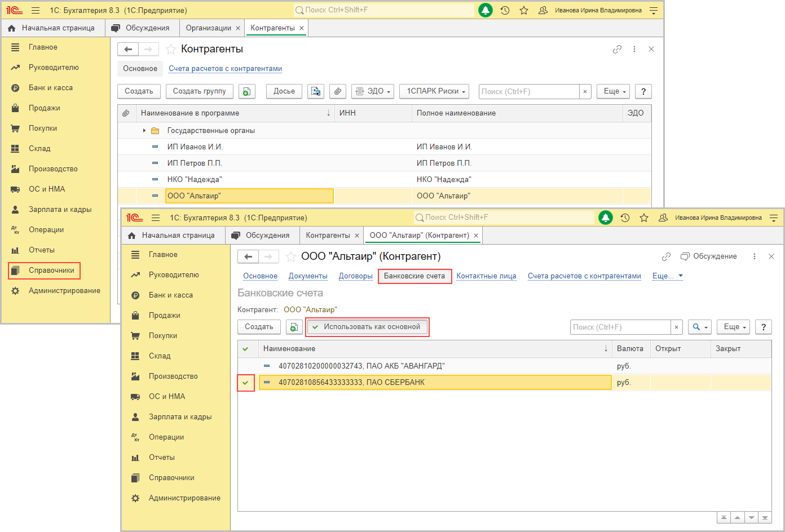Click Создать группу button
Screen dimensions: 785x532
[199, 91]
